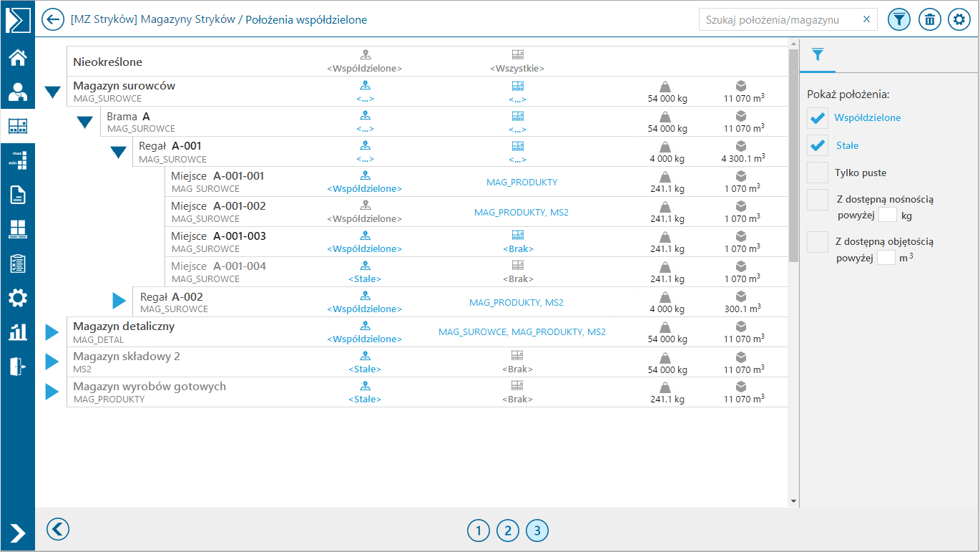Click the logout door icon in sidebar
The image size is (980, 552).
[17, 366]
